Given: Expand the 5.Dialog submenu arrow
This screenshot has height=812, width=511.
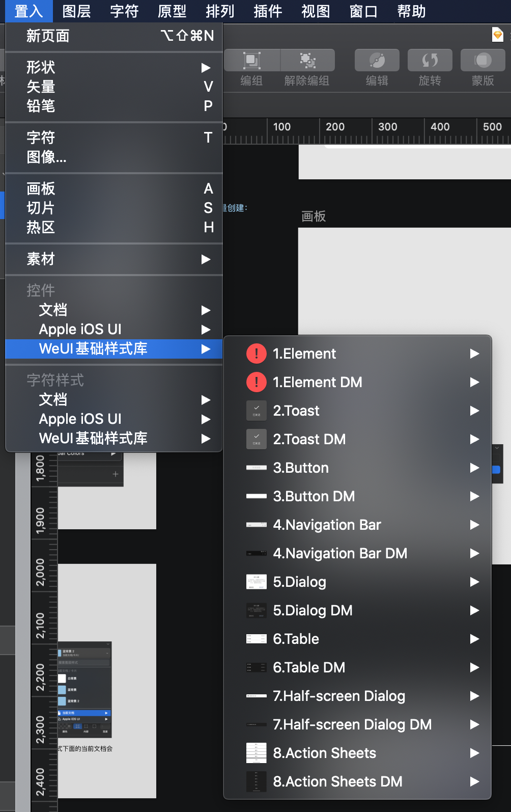Looking at the screenshot, I should (474, 582).
